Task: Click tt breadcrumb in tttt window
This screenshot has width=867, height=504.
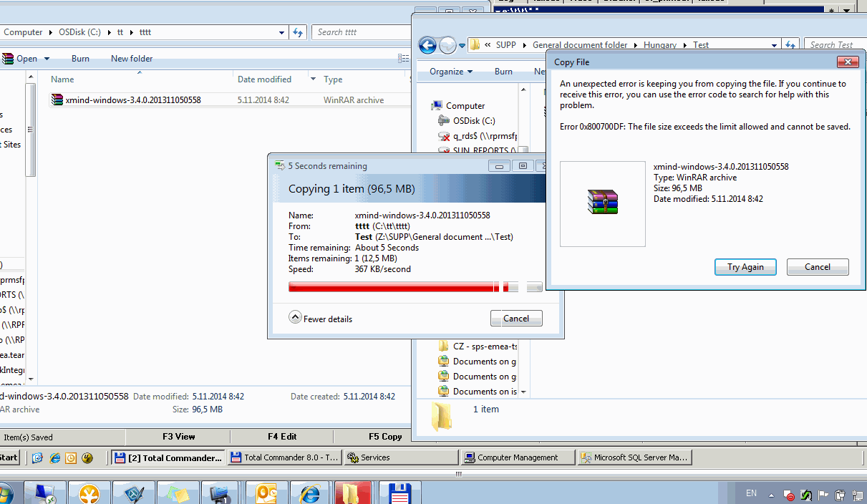Action: tap(121, 32)
